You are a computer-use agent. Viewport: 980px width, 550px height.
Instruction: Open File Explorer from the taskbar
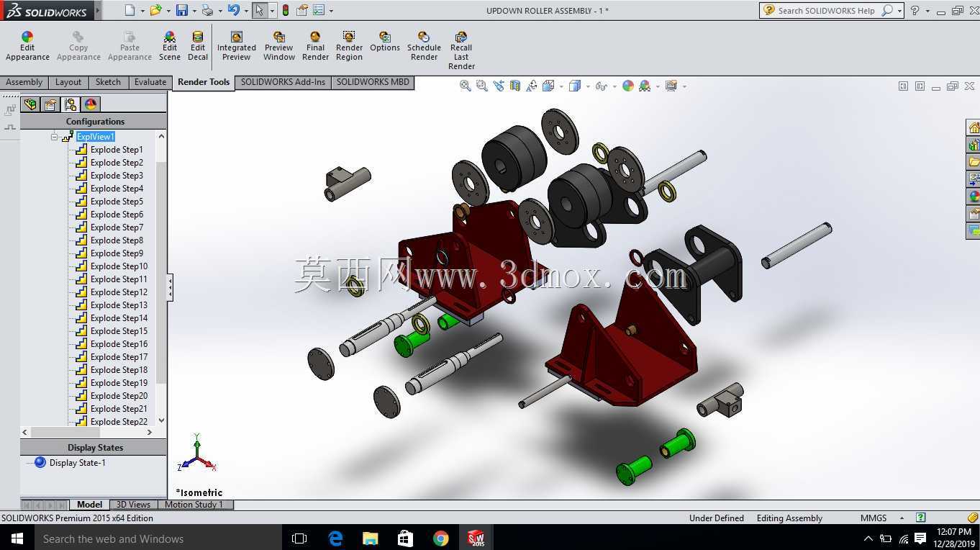tap(371, 538)
